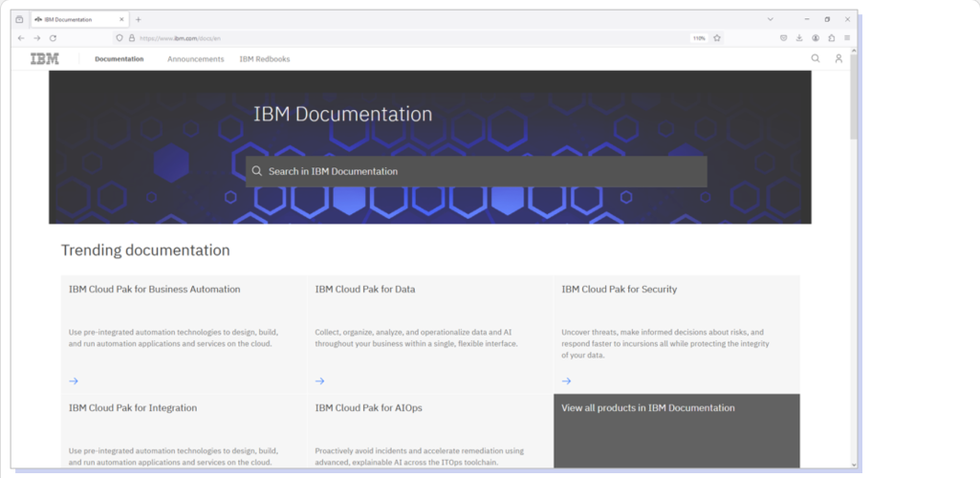Bookmark this page with star icon
The height and width of the screenshot is (478, 980).
(717, 38)
